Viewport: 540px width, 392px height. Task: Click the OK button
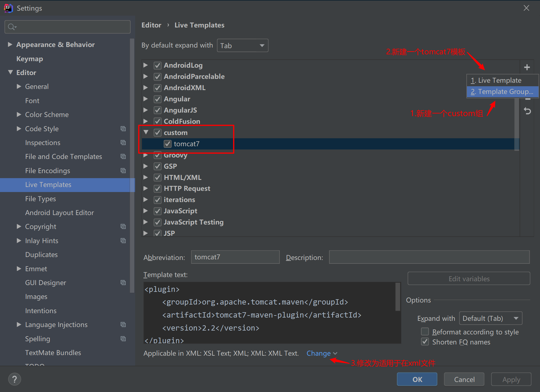[417, 379]
